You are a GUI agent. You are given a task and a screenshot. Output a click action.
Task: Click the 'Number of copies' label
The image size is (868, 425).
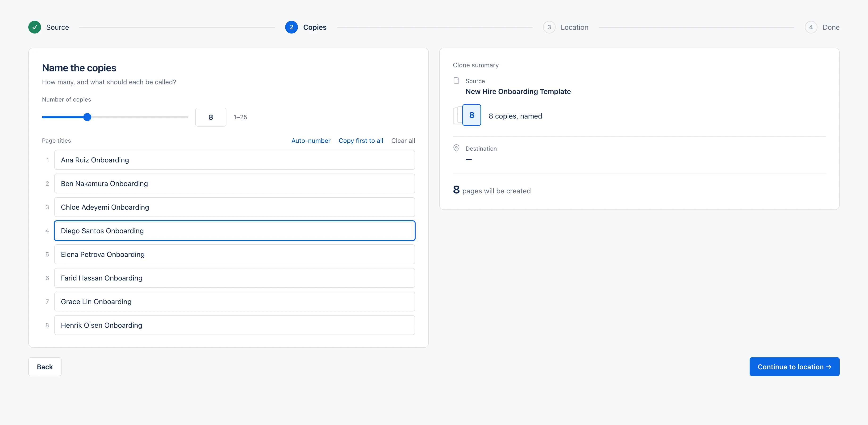coord(66,99)
